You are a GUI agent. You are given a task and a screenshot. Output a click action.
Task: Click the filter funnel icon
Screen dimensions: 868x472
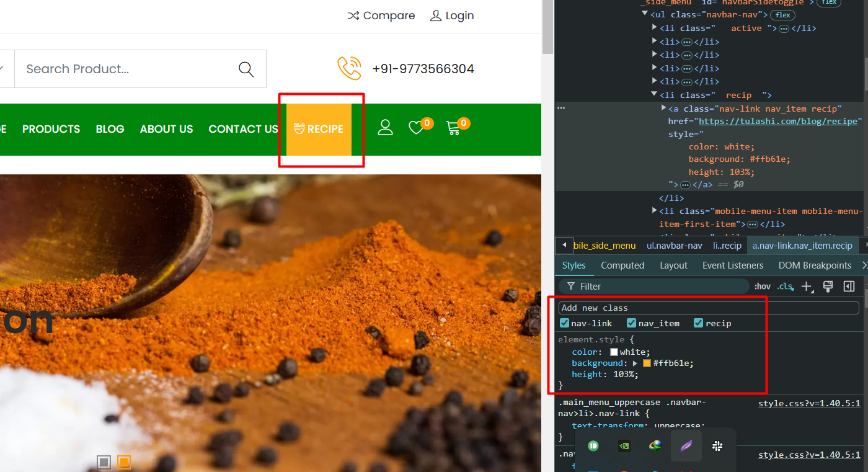(x=570, y=286)
